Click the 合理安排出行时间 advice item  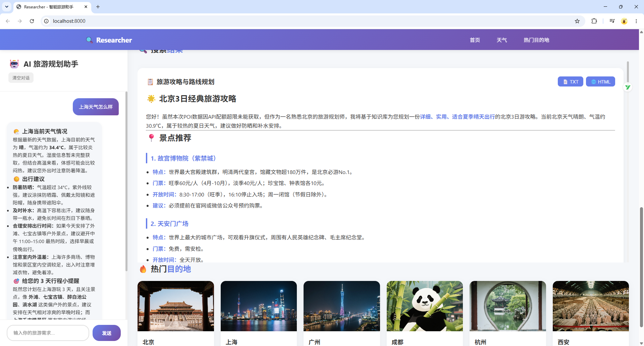click(x=54, y=237)
